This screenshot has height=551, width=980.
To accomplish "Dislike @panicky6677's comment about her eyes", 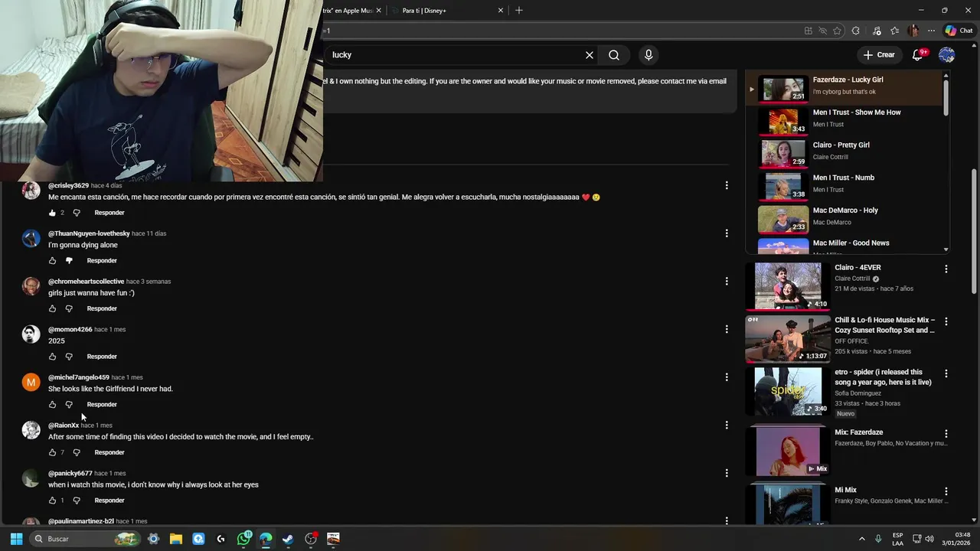I will tap(76, 500).
